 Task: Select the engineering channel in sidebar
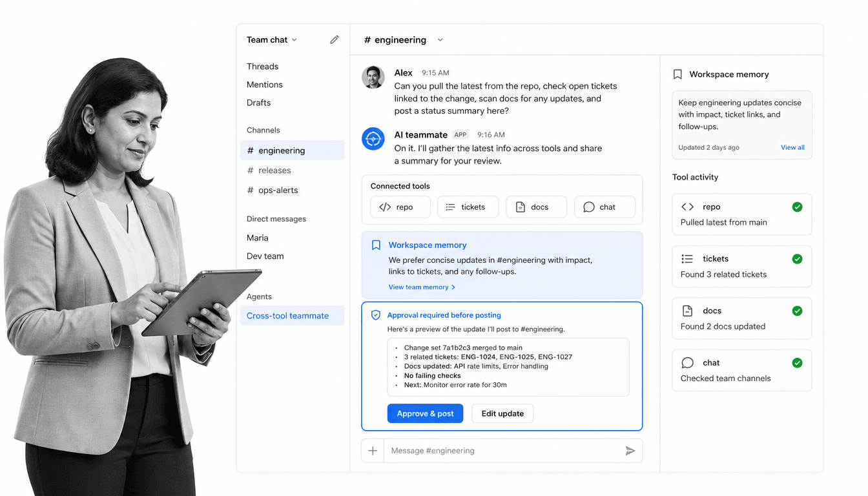point(293,150)
